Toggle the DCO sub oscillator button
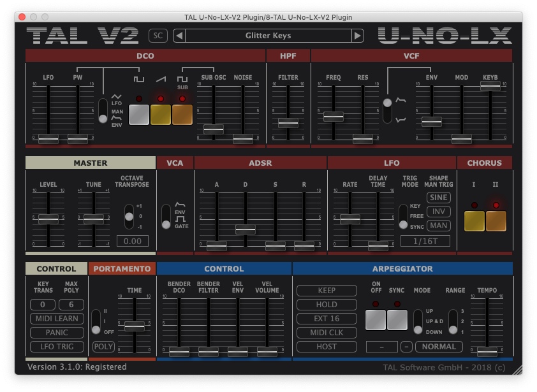This screenshot has height=392, width=537. pyautogui.click(x=182, y=114)
